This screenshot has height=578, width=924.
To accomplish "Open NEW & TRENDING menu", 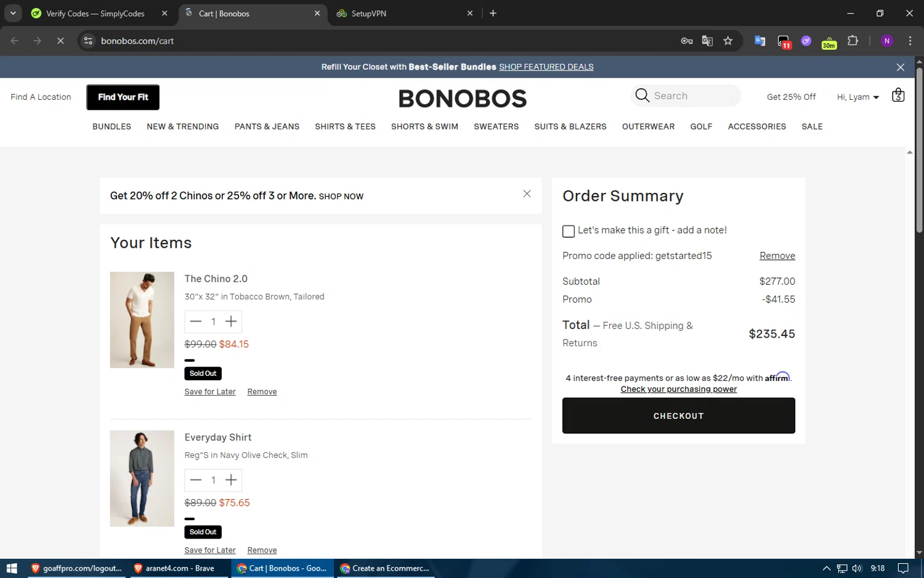I will pos(182,126).
